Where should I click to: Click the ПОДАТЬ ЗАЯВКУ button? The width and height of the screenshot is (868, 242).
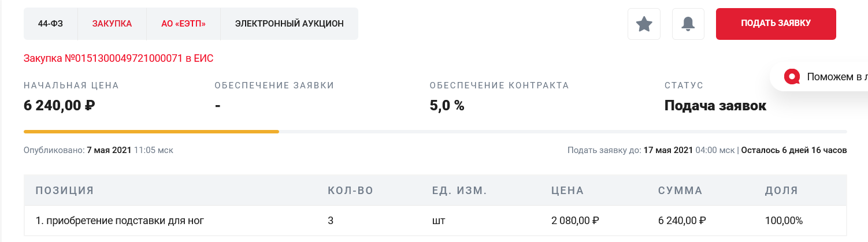776,24
